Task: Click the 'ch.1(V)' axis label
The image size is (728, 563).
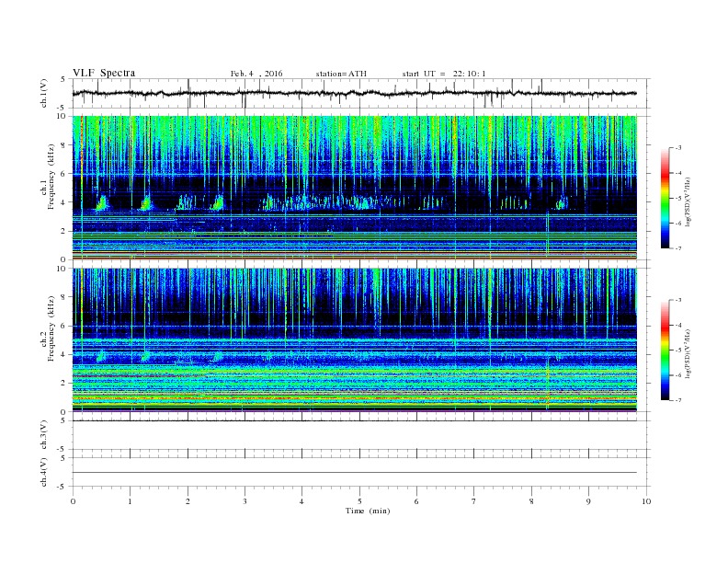Action: (x=44, y=93)
